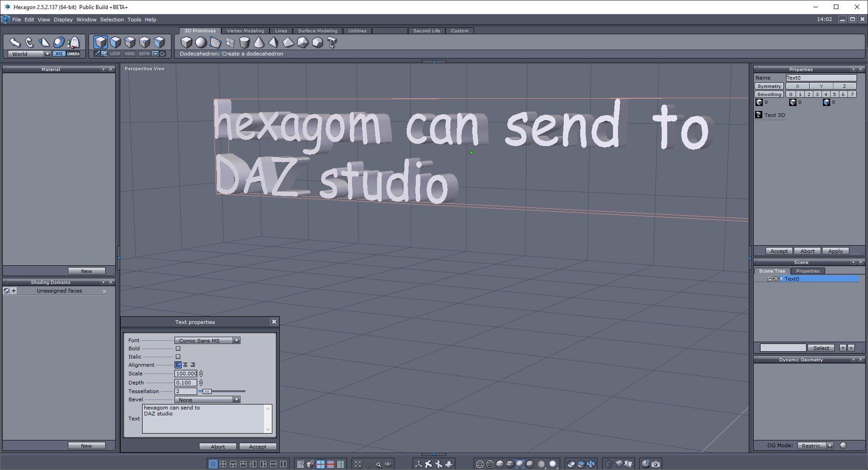The width and height of the screenshot is (868, 470).
Task: Choose the cone primitive tool
Action: [259, 42]
